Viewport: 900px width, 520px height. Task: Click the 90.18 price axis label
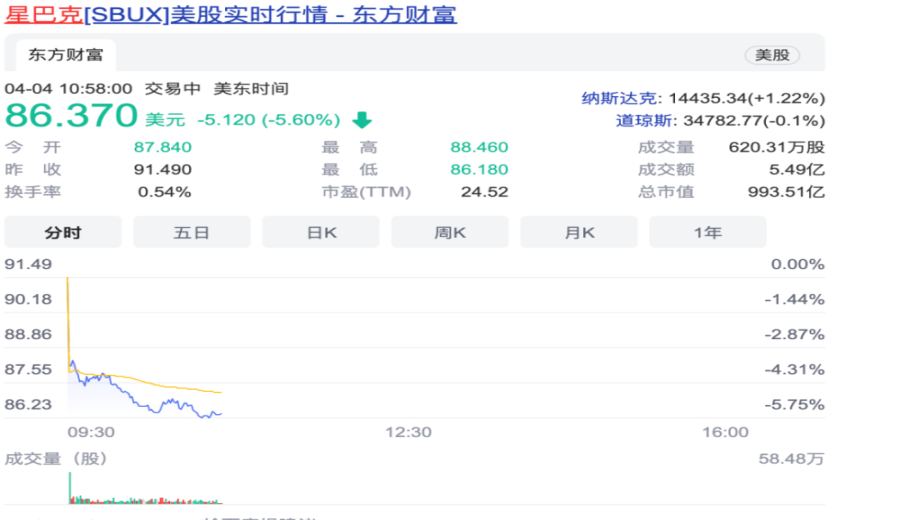point(28,299)
